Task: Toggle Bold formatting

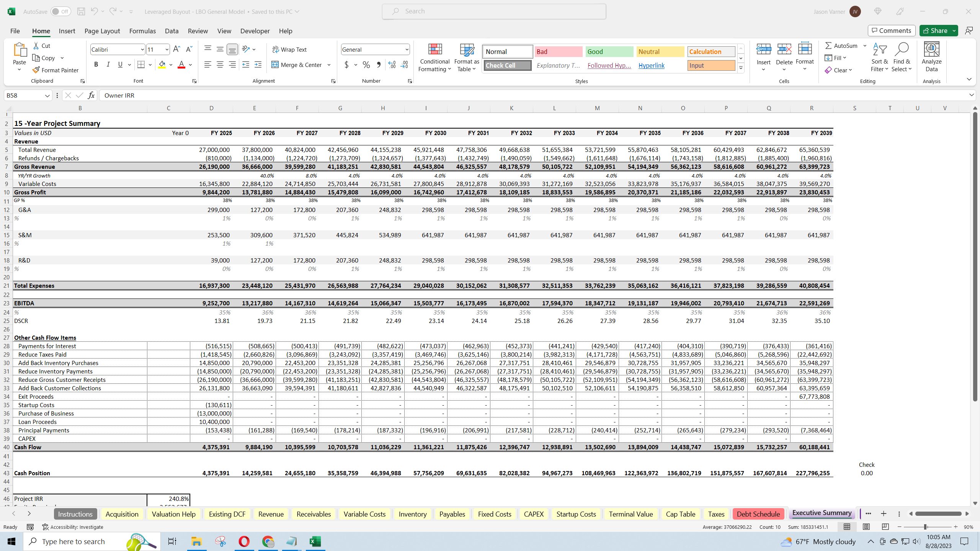Action: (96, 65)
